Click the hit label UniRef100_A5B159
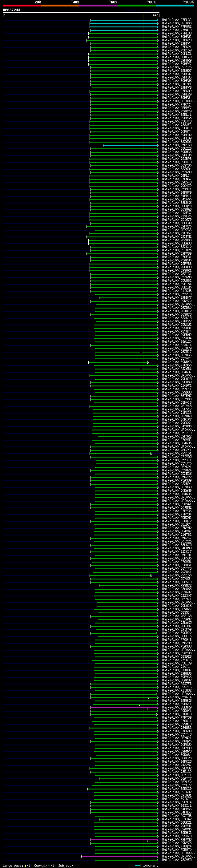Screen dimensions: 197x868 pos(176,50)
